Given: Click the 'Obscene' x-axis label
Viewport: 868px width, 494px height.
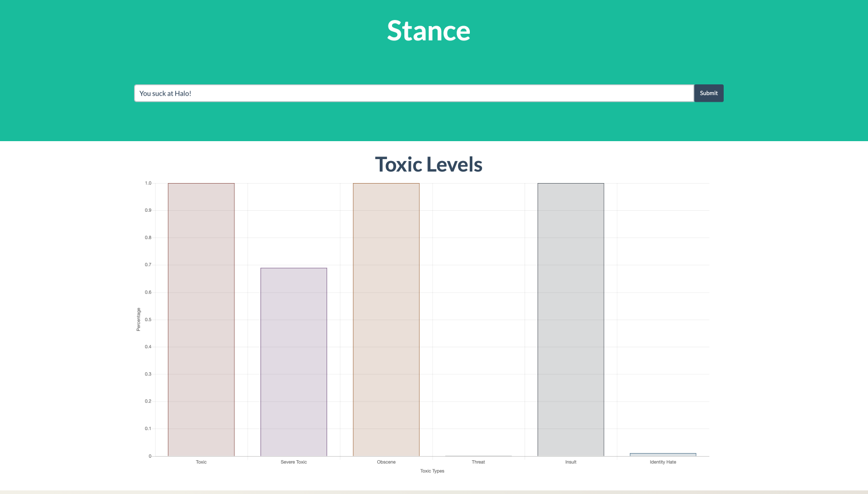Looking at the screenshot, I should [386, 462].
